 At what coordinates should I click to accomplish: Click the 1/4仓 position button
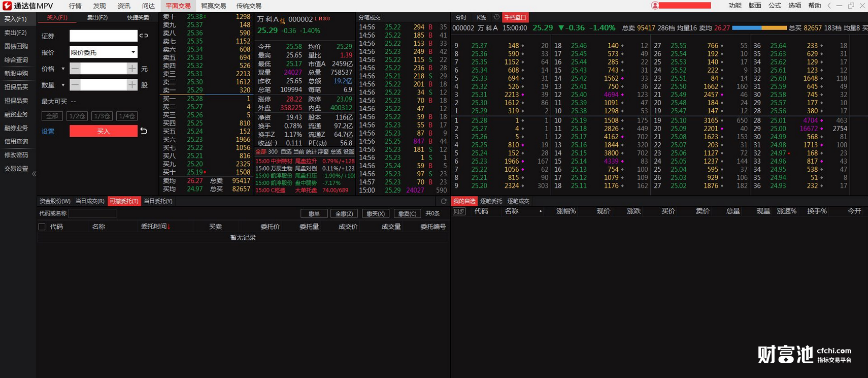click(x=126, y=116)
